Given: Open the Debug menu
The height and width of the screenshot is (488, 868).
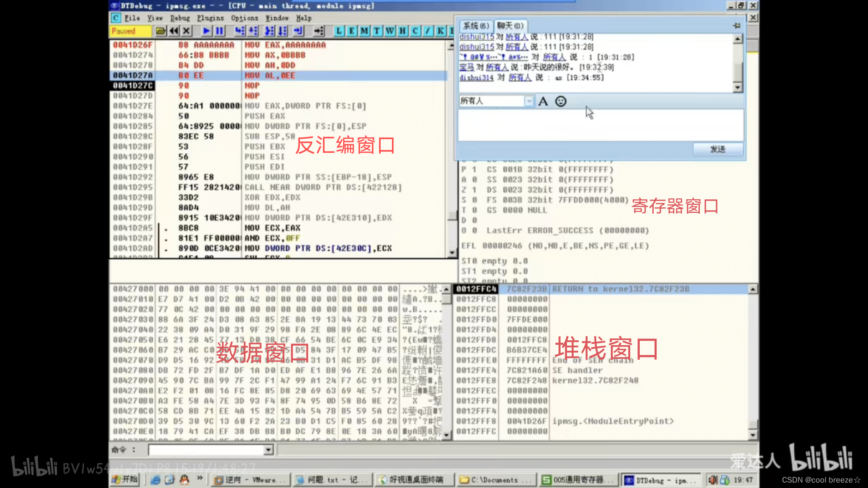Looking at the screenshot, I should tap(180, 18).
